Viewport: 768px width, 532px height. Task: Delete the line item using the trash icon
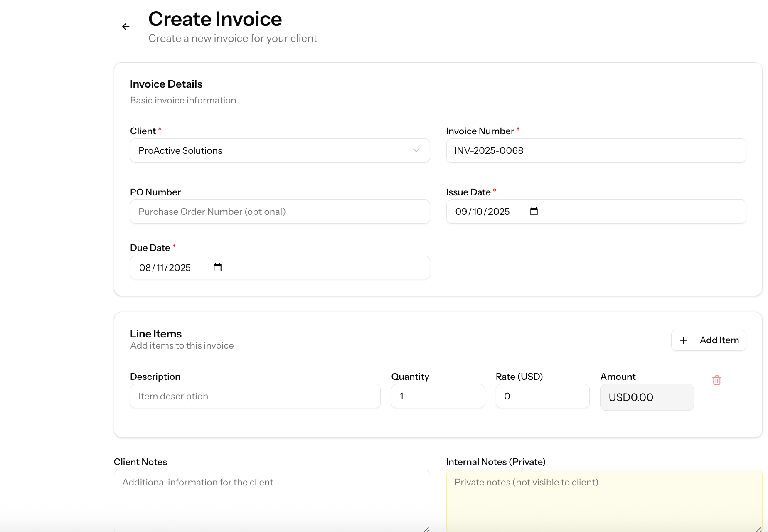[x=716, y=380]
